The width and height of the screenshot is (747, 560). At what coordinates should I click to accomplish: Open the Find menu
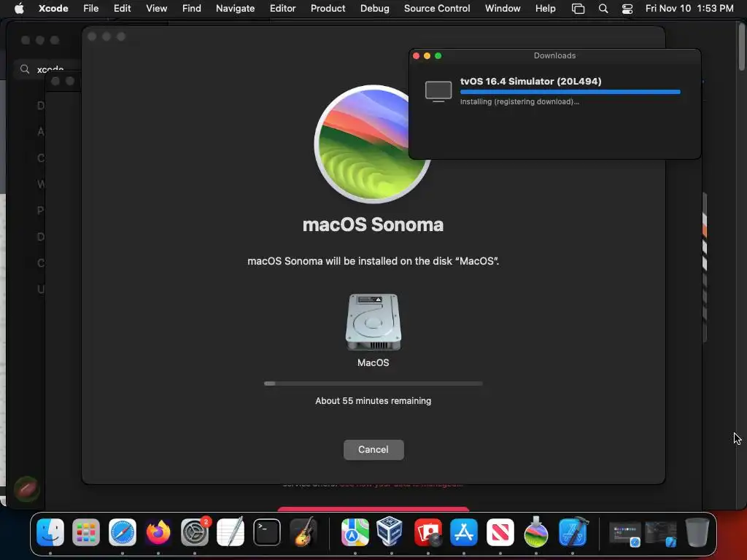click(x=192, y=8)
